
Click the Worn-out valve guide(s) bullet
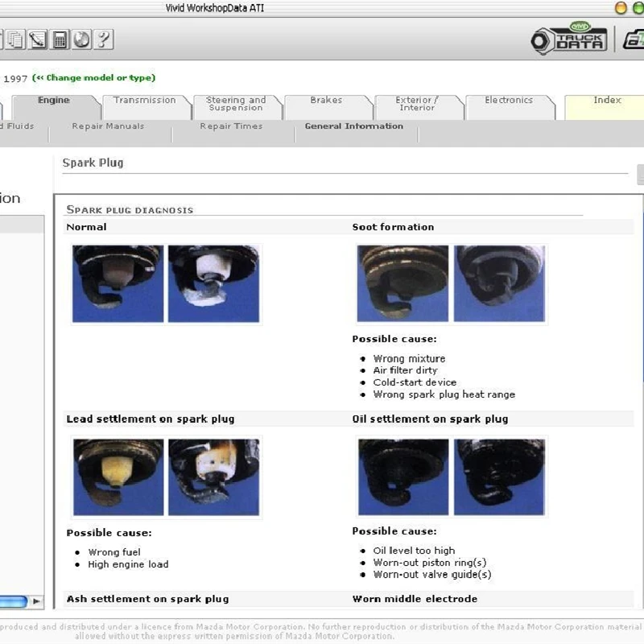pos(432,575)
